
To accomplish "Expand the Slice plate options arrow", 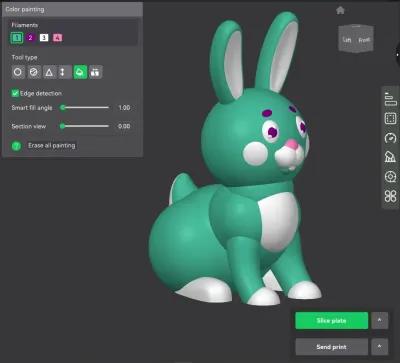I will tap(379, 320).
